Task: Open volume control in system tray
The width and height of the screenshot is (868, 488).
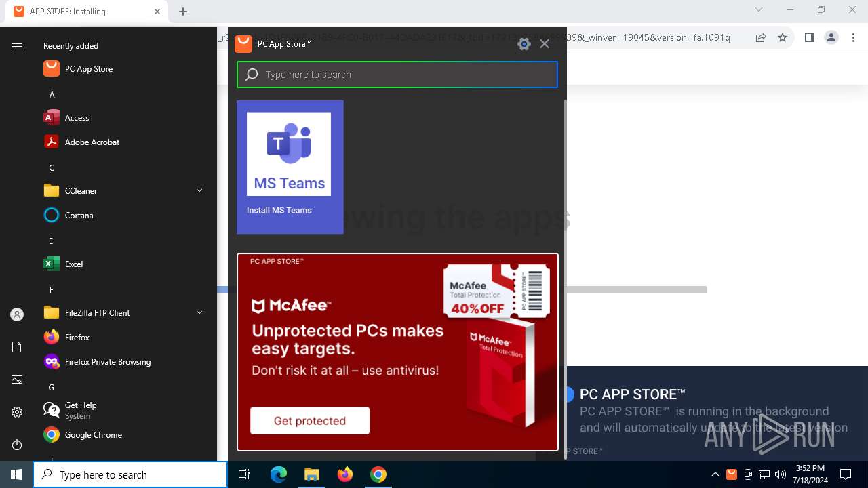Action: click(x=781, y=474)
